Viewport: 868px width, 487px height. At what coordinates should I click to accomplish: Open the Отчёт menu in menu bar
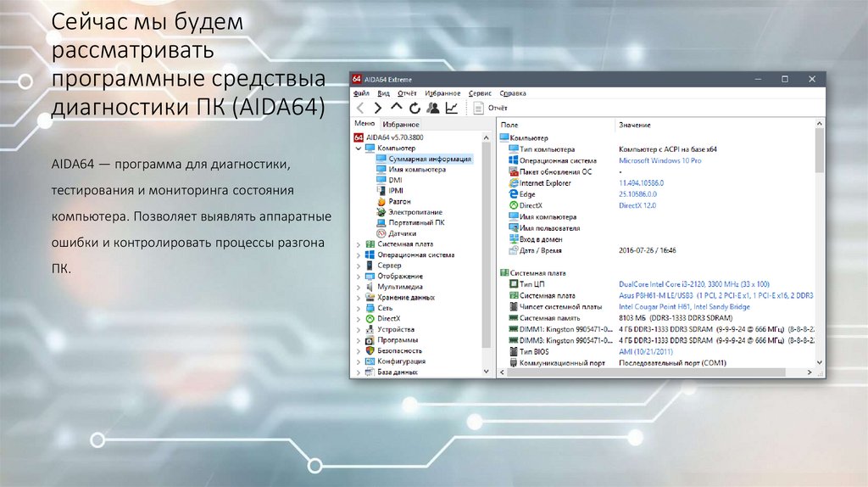pos(407,93)
